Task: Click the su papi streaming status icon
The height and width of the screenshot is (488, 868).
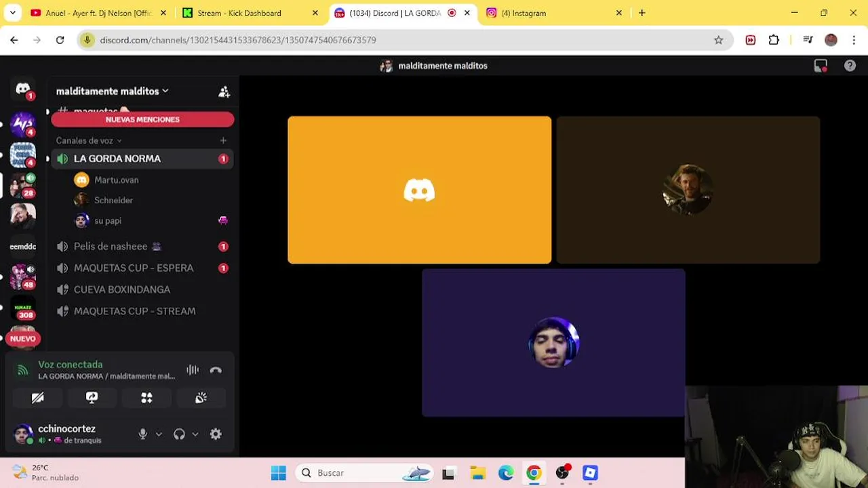Action: [x=222, y=220]
